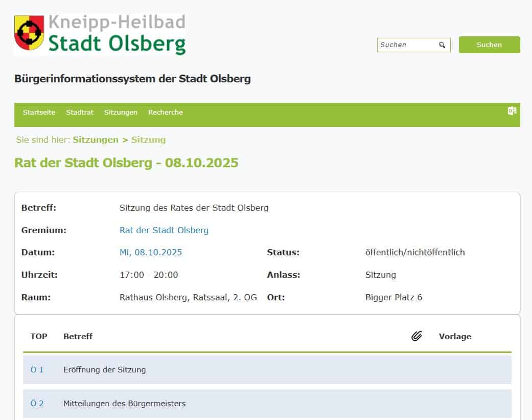Select Sitzungen in the green navigation bar
Image resolution: width=532 pixels, height=420 pixels.
pyautogui.click(x=121, y=113)
